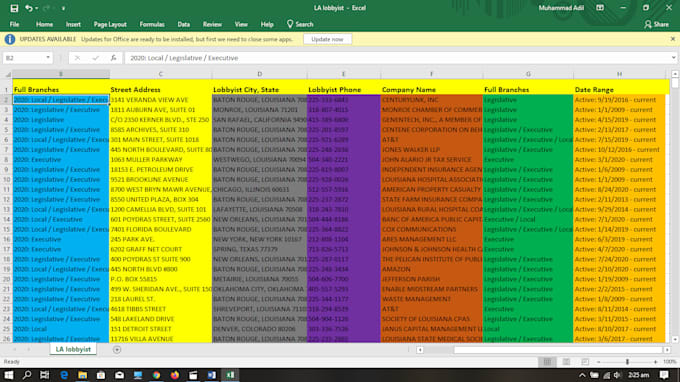This screenshot has height=382, width=680.
Task: Click the Search lightbulb box
Action: (x=300, y=24)
